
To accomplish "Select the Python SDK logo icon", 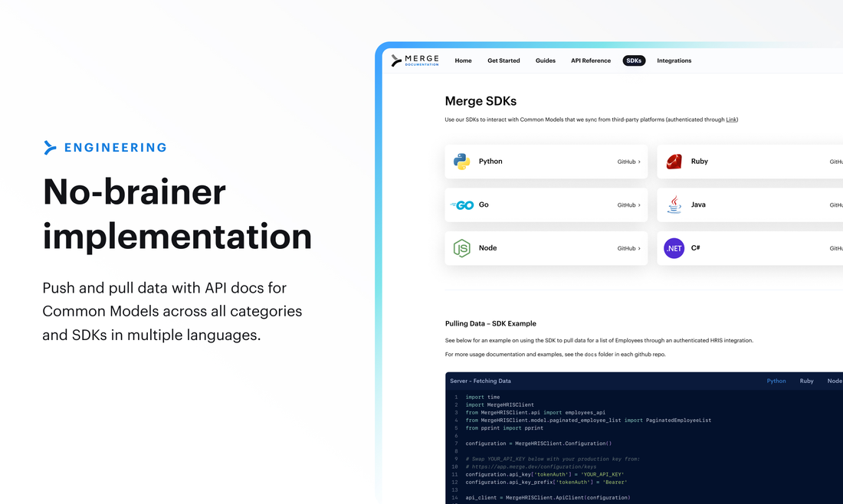I will pyautogui.click(x=463, y=162).
